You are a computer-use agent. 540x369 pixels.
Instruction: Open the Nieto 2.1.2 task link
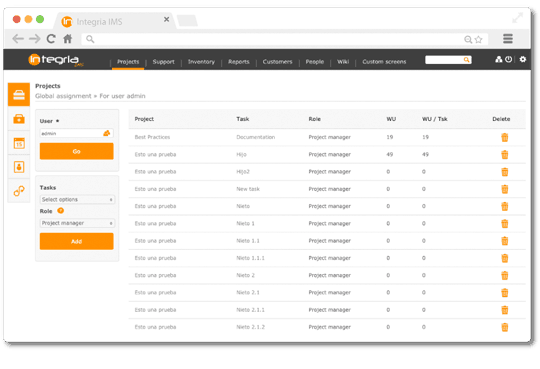click(x=250, y=327)
